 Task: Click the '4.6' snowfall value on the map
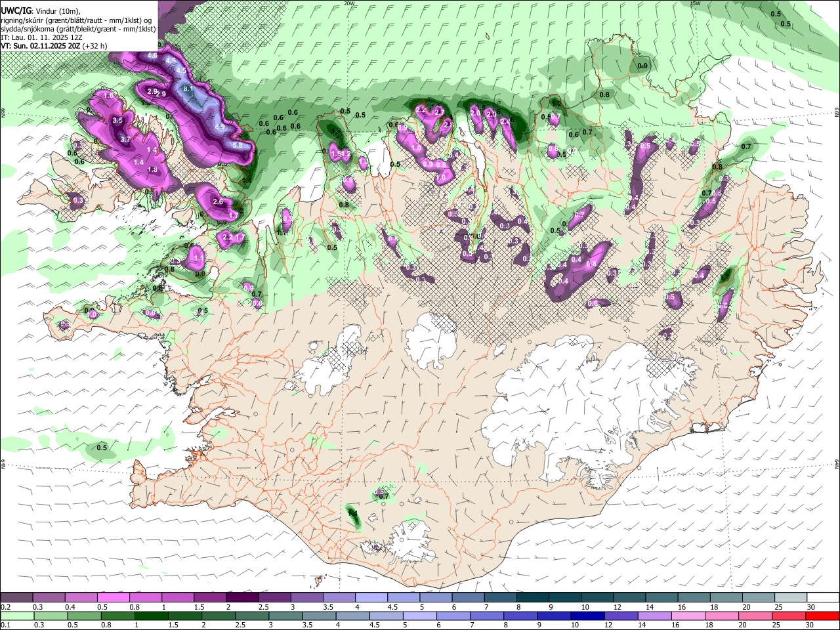[152, 56]
